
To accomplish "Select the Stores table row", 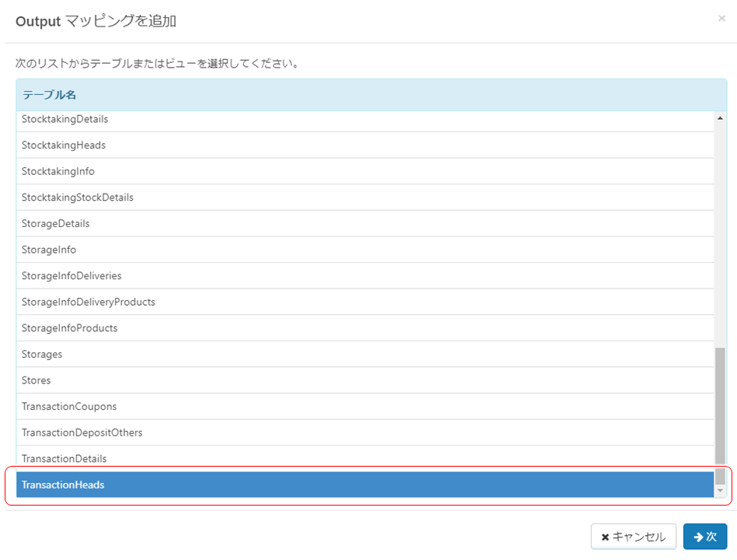I will [311, 380].
